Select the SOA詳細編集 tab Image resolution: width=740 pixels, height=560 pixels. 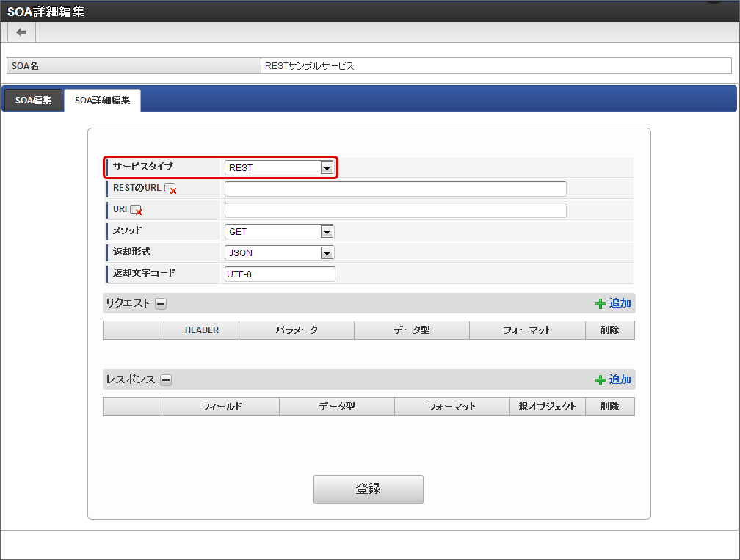[103, 100]
